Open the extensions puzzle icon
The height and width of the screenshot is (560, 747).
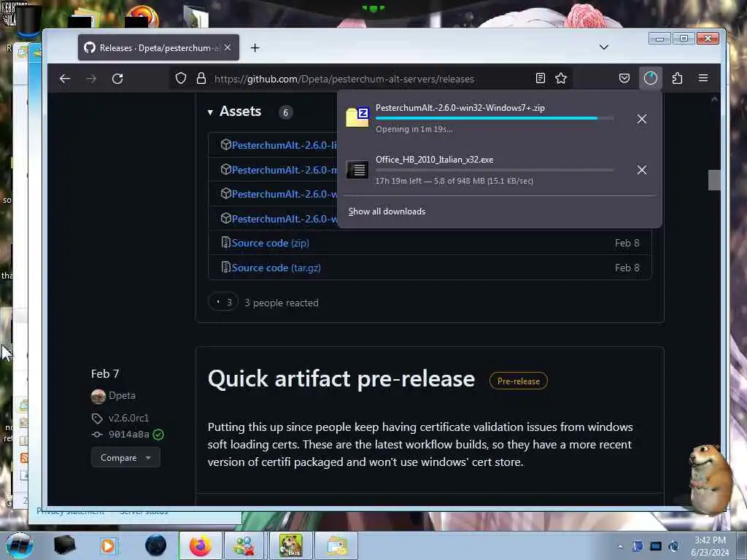677,78
